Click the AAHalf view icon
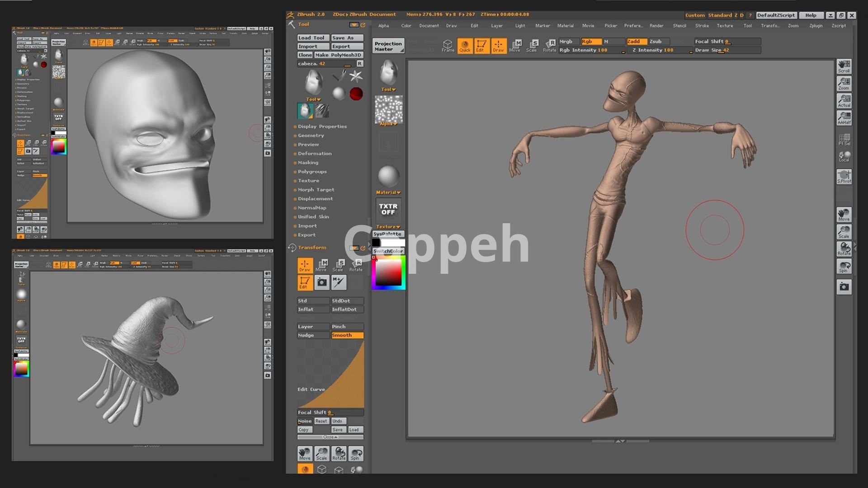 (x=844, y=118)
